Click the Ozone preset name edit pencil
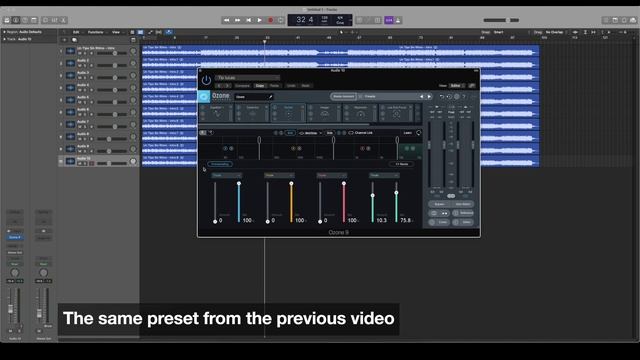This screenshot has height=360, width=640. pos(270,97)
